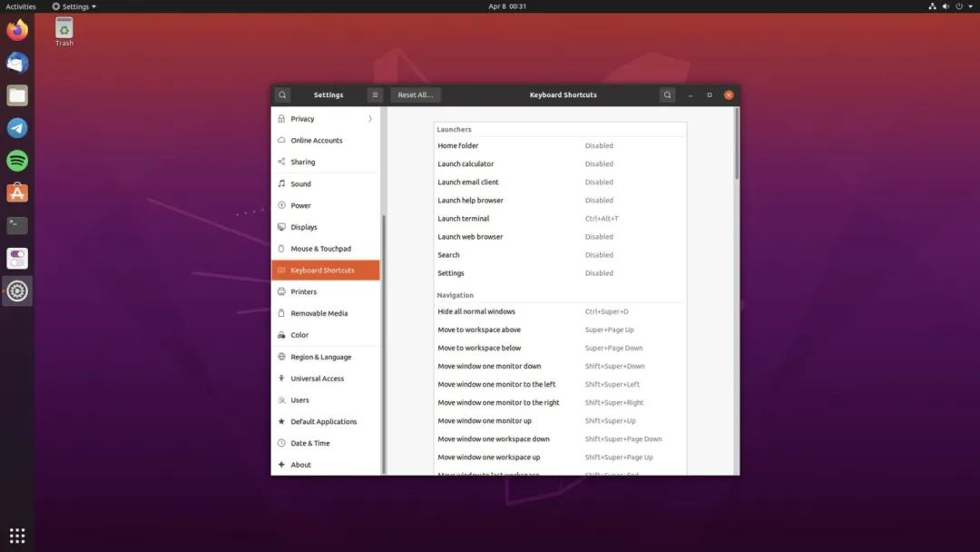Open Default Applications settings
980x552 pixels.
click(x=326, y=421)
